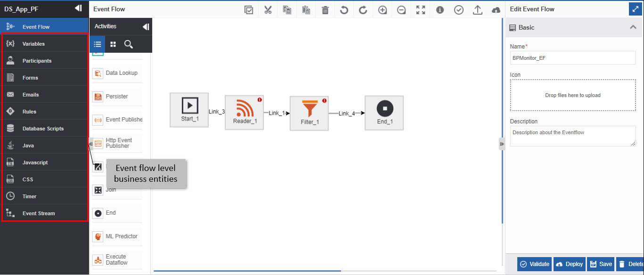Open Event Flow in sidebar
The width and height of the screenshot is (644, 275).
45,27
